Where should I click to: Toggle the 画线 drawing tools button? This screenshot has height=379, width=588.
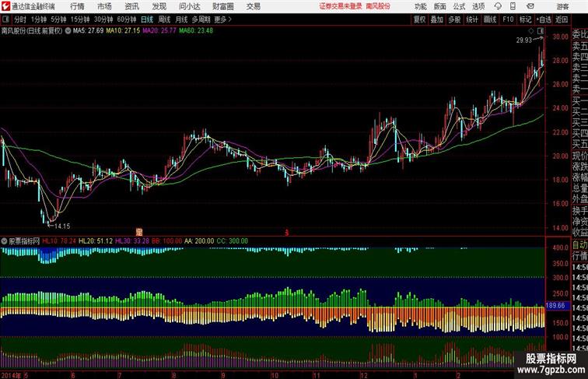[490, 19]
